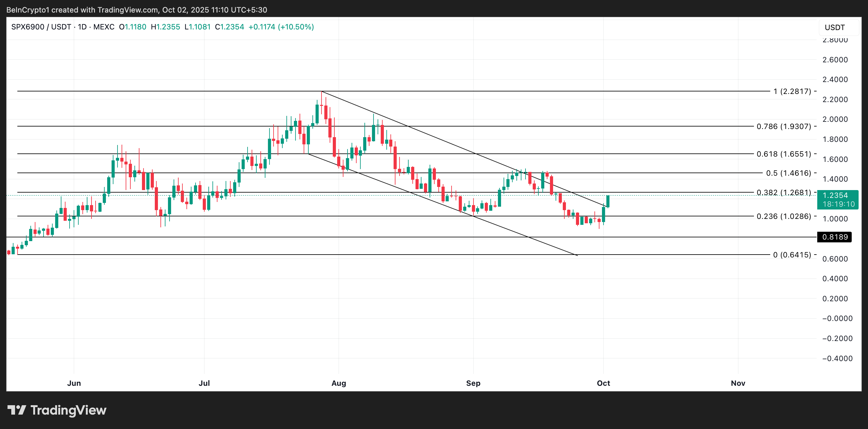Select the 0.786 (1.9307) Fibonacci label

coord(783,126)
